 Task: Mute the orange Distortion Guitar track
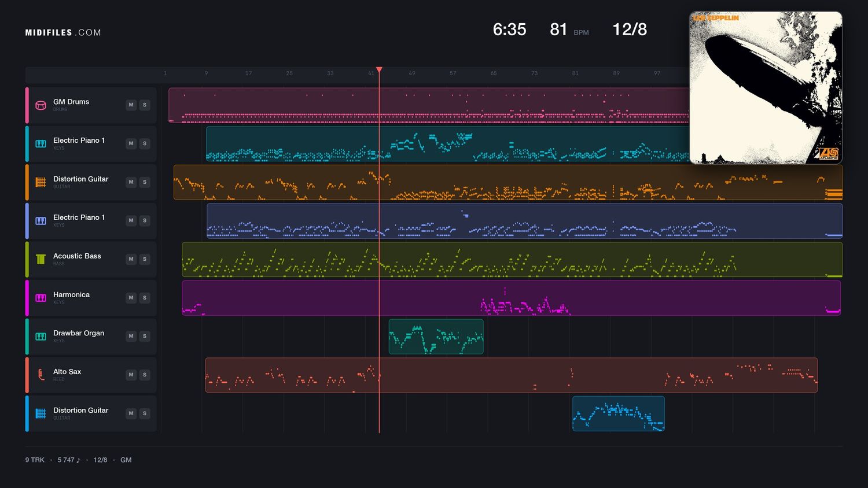(131, 182)
